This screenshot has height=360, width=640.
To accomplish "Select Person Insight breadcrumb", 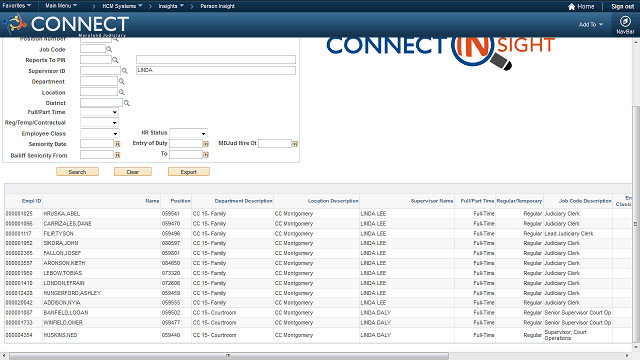I will pos(218,6).
